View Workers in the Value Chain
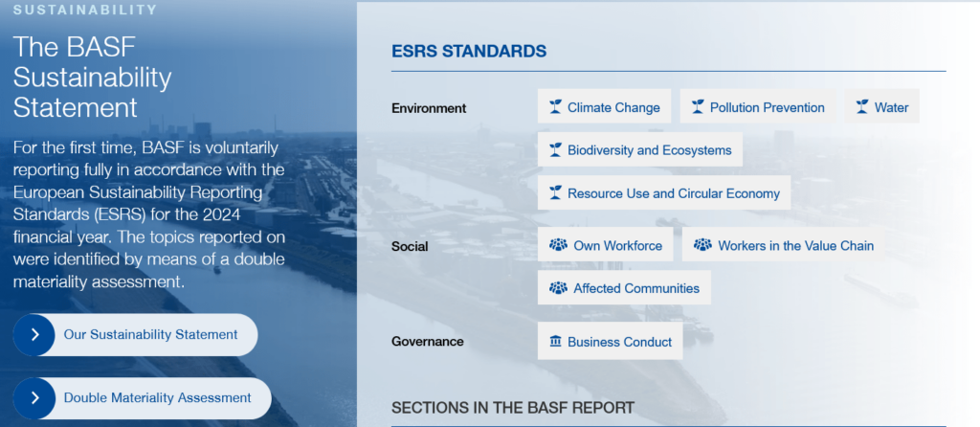 pyautogui.click(x=783, y=244)
